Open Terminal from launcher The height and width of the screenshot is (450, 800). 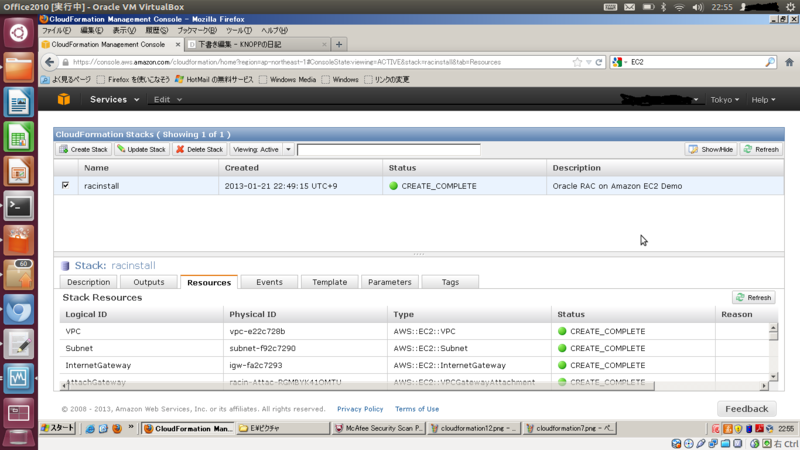coord(19,206)
